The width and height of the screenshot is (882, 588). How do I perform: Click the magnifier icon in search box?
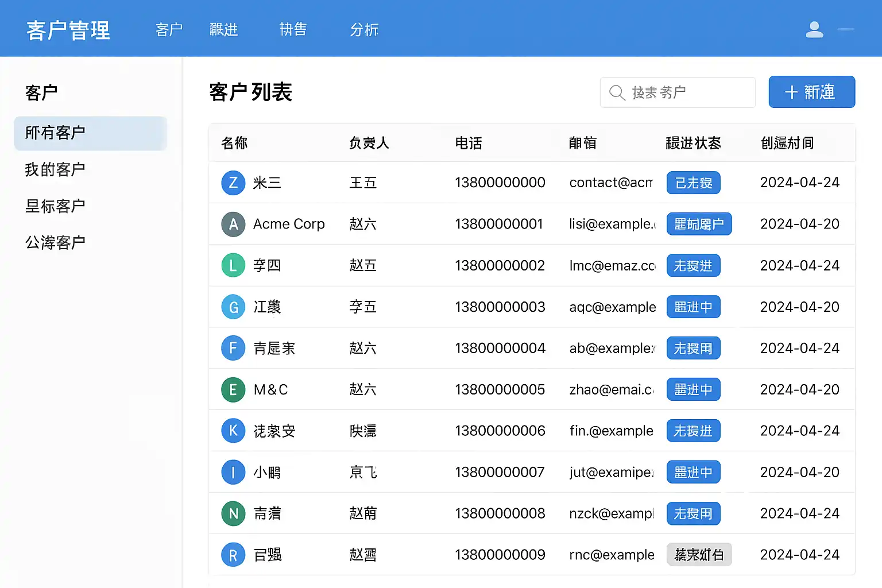[617, 92]
